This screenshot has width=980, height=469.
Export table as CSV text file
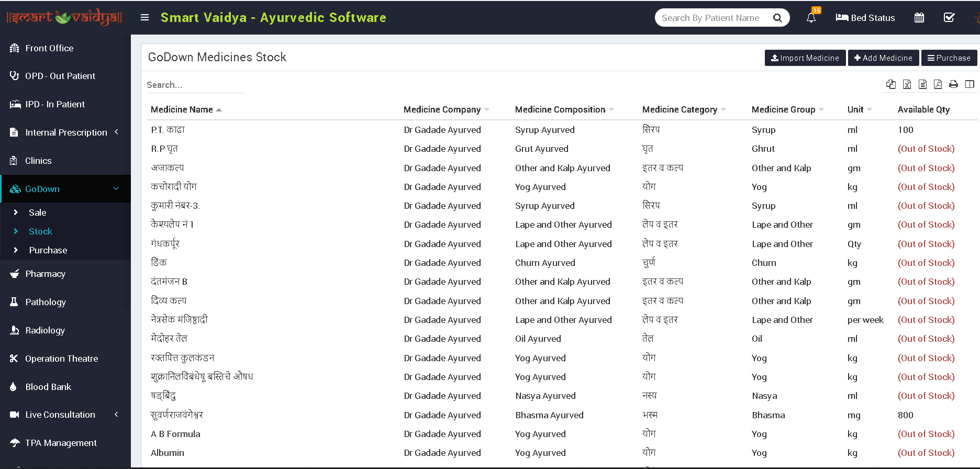(x=922, y=84)
